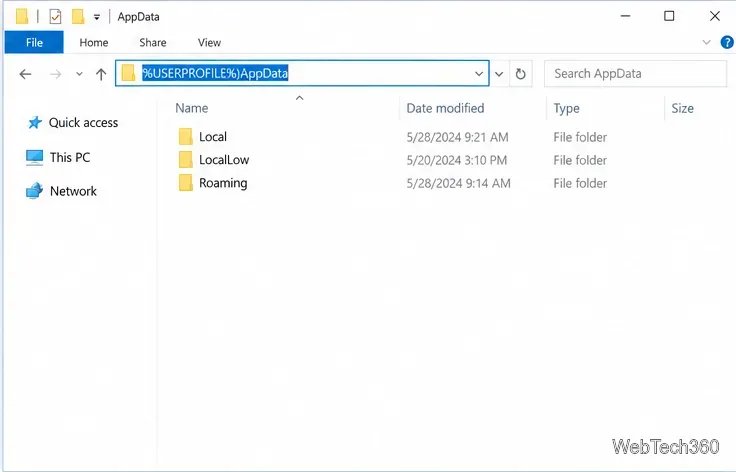The width and height of the screenshot is (736, 472).
Task: Select the Local folder
Action: tap(213, 137)
